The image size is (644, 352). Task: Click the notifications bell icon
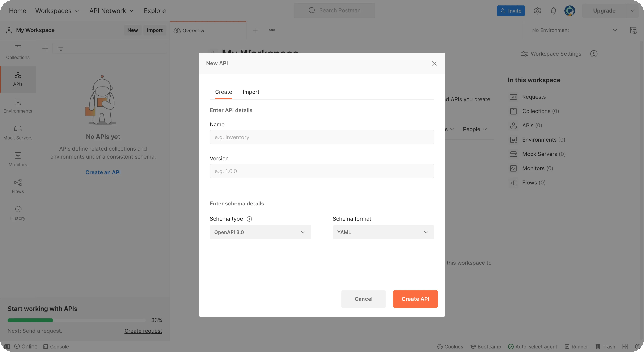click(554, 11)
